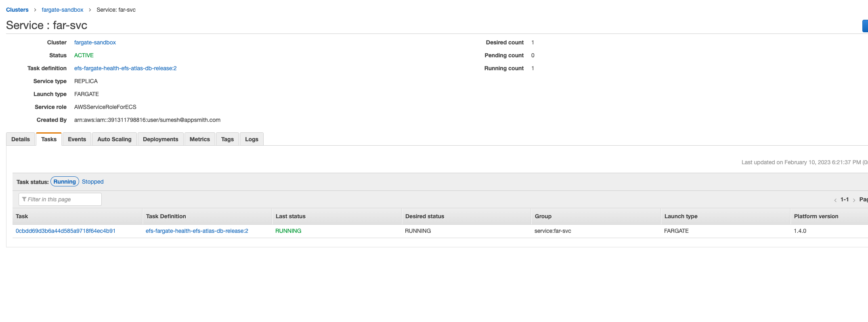The image size is (868, 322).
Task: Open the Tags tab
Action: 227,139
